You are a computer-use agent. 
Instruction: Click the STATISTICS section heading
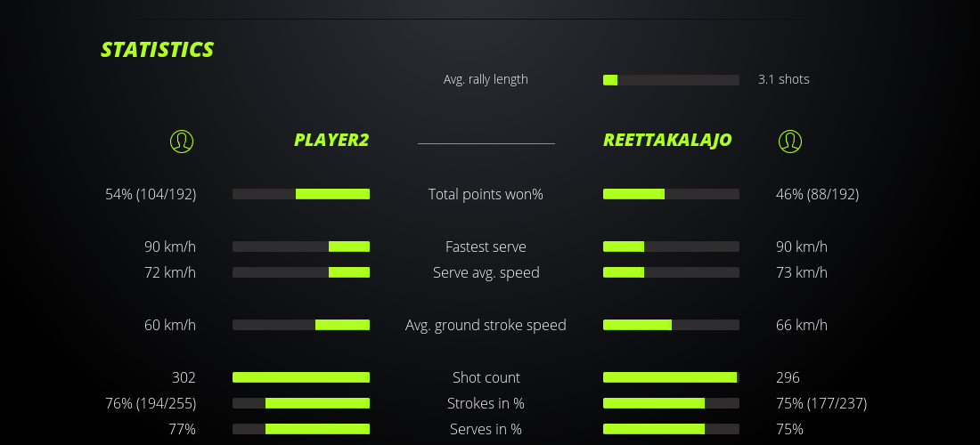click(x=158, y=50)
